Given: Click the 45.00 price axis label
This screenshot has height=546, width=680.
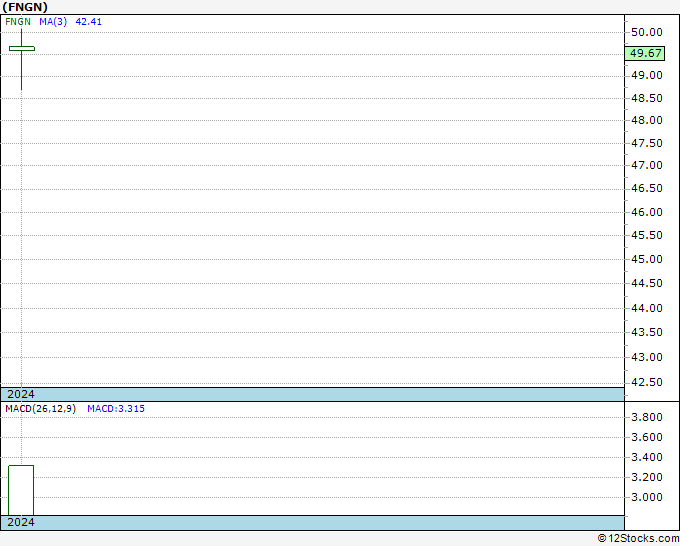Looking at the screenshot, I should click(x=647, y=259).
